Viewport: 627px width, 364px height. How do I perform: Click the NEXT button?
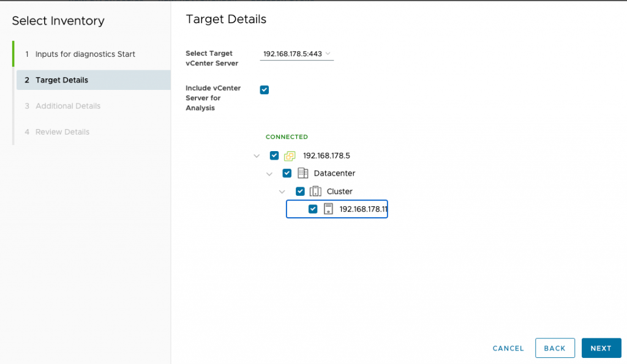click(x=601, y=348)
